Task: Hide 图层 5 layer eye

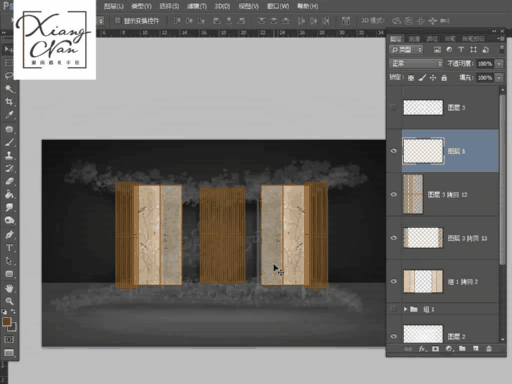Action: coord(393,151)
